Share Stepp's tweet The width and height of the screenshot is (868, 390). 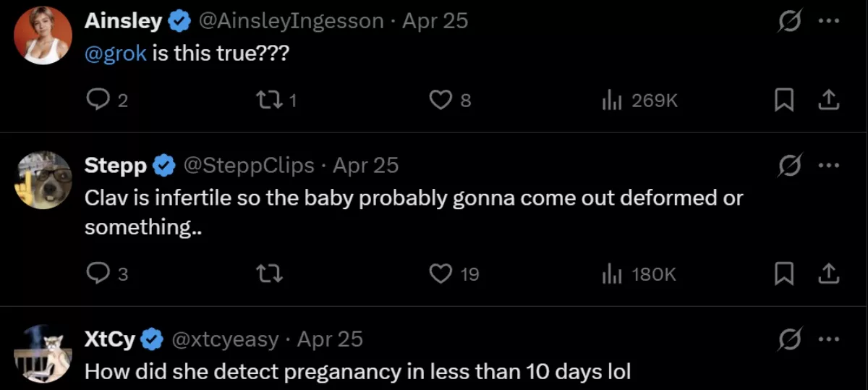pyautogui.click(x=827, y=274)
